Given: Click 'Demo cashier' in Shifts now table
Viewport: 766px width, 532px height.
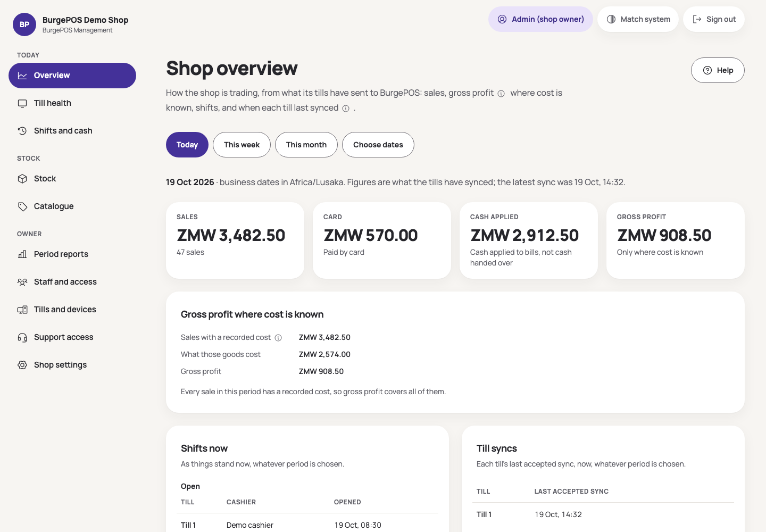Looking at the screenshot, I should pyautogui.click(x=250, y=525).
